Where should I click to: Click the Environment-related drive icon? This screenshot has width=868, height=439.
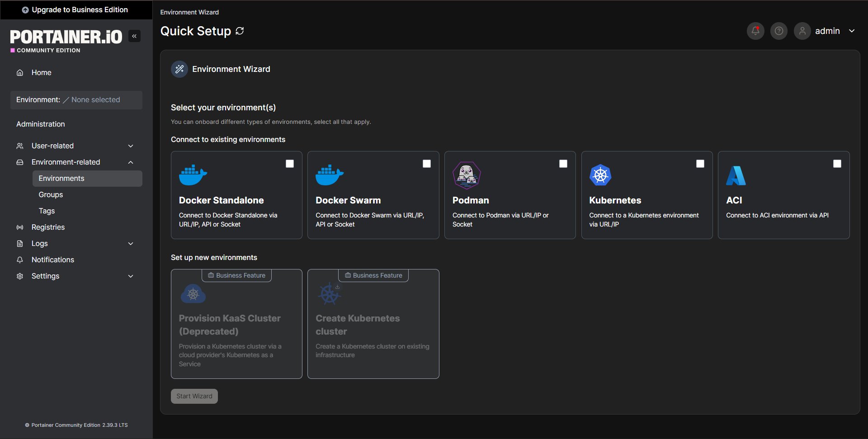(x=20, y=162)
